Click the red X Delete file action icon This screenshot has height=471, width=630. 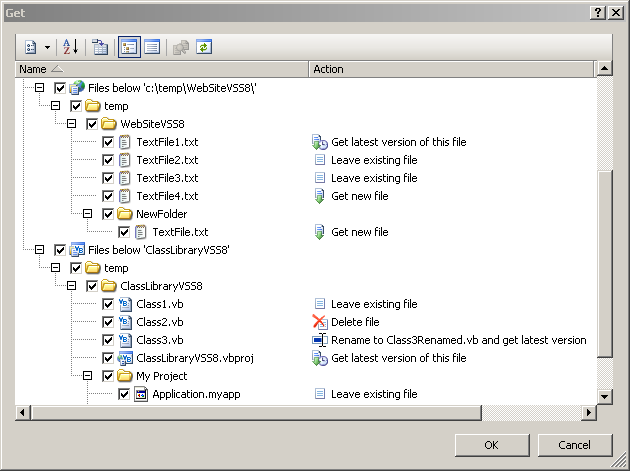point(320,322)
